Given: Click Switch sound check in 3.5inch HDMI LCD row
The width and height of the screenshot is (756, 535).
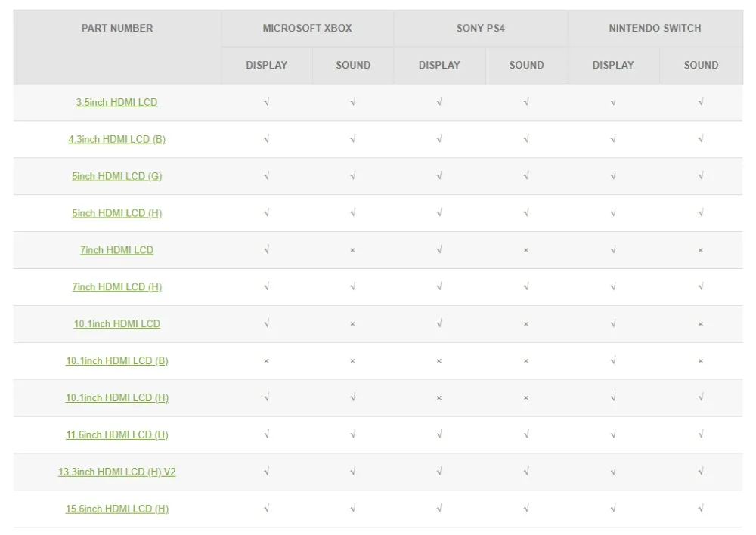Looking at the screenshot, I should (x=701, y=102).
